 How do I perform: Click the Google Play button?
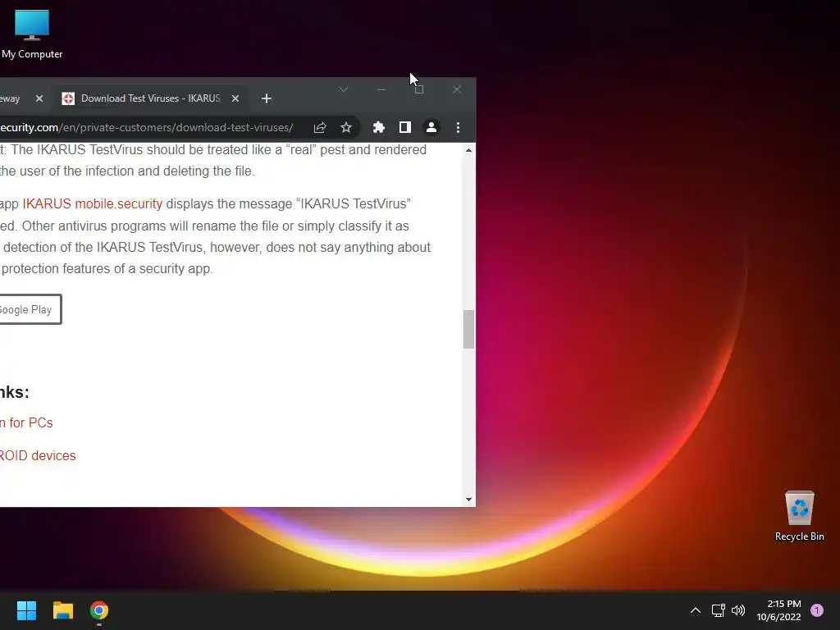click(30, 309)
